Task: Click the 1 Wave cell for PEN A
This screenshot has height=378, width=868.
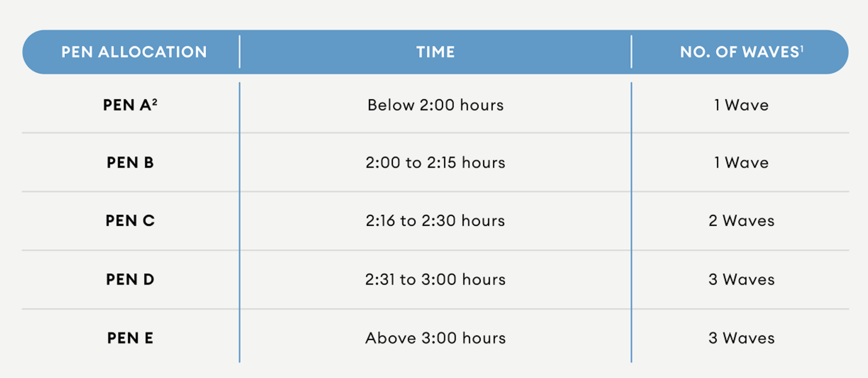Action: [741, 105]
